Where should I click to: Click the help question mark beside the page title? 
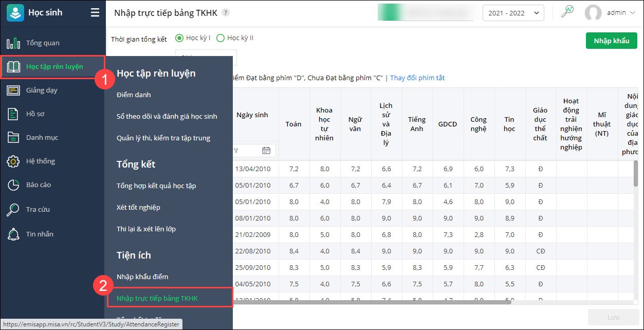(x=226, y=13)
